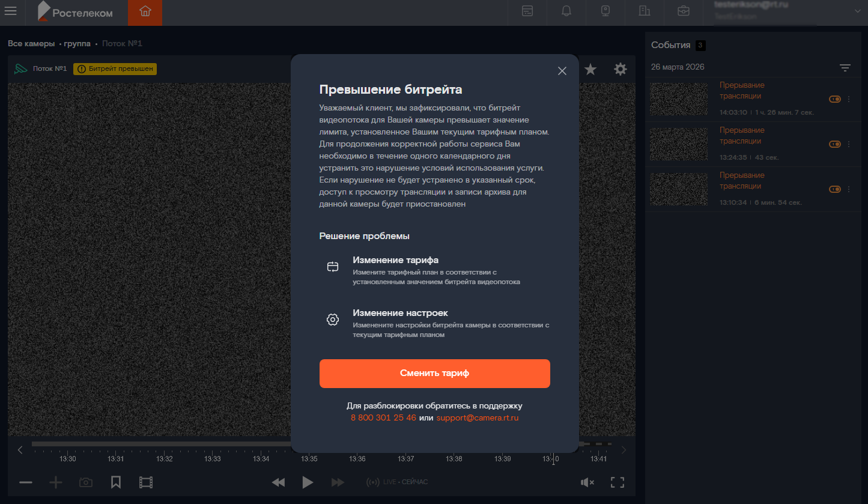
Task: Open camera settings gear icon
Action: pos(620,70)
